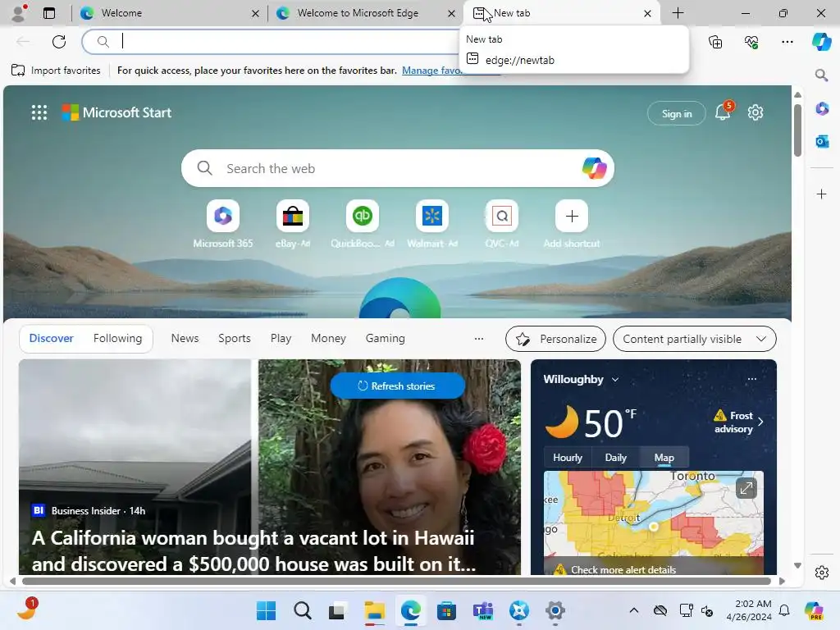Image resolution: width=840 pixels, height=630 pixels.
Task: Expand Content partially visible dropdown
Action: click(694, 339)
